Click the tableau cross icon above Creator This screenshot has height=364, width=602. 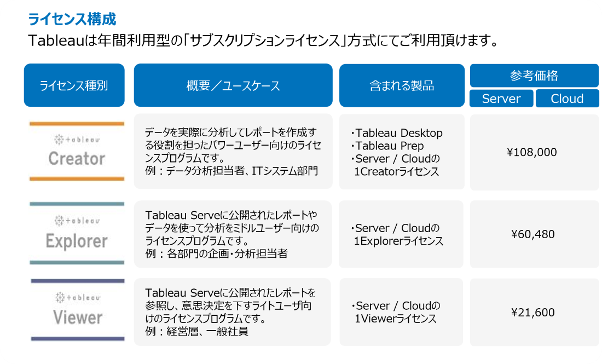[59, 140]
